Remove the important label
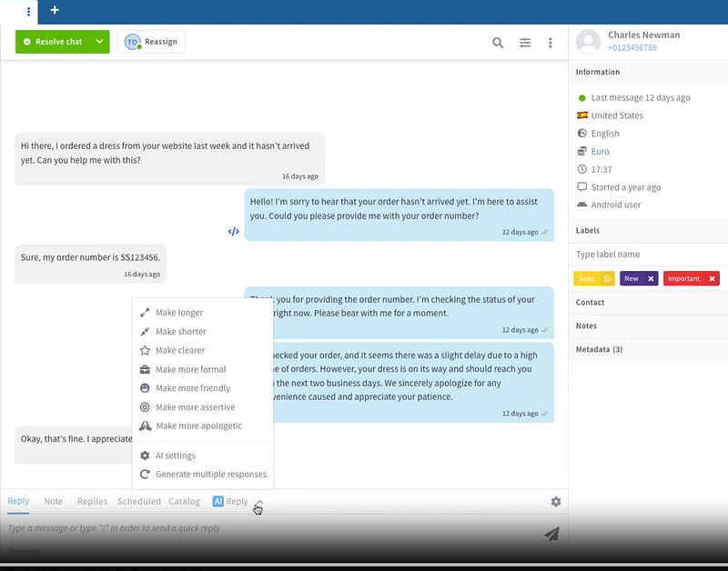 tap(712, 279)
